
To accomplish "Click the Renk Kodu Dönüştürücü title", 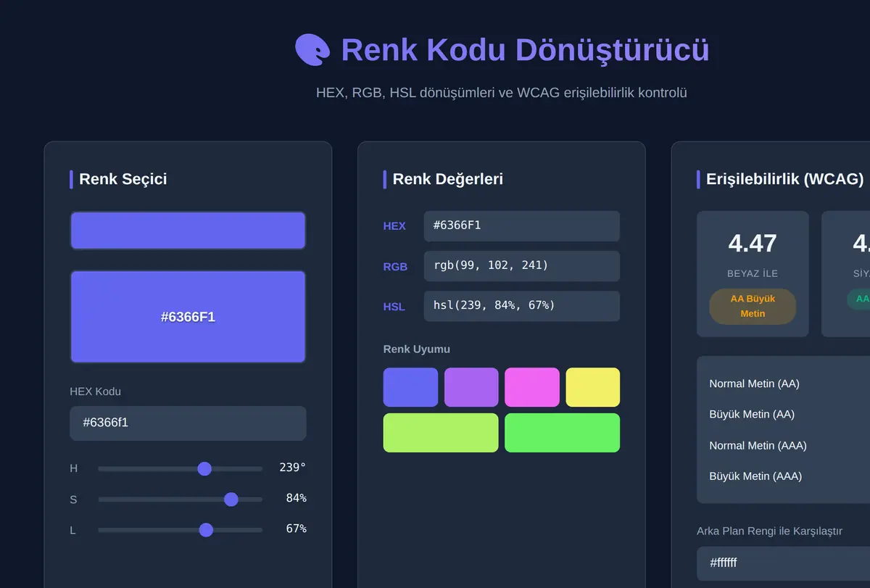I will coord(525,50).
